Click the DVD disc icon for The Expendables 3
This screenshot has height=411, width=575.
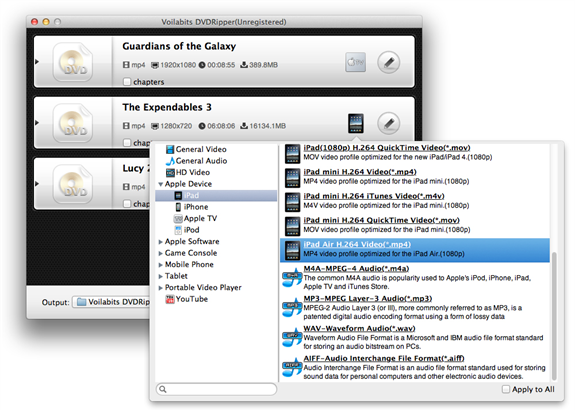(73, 123)
